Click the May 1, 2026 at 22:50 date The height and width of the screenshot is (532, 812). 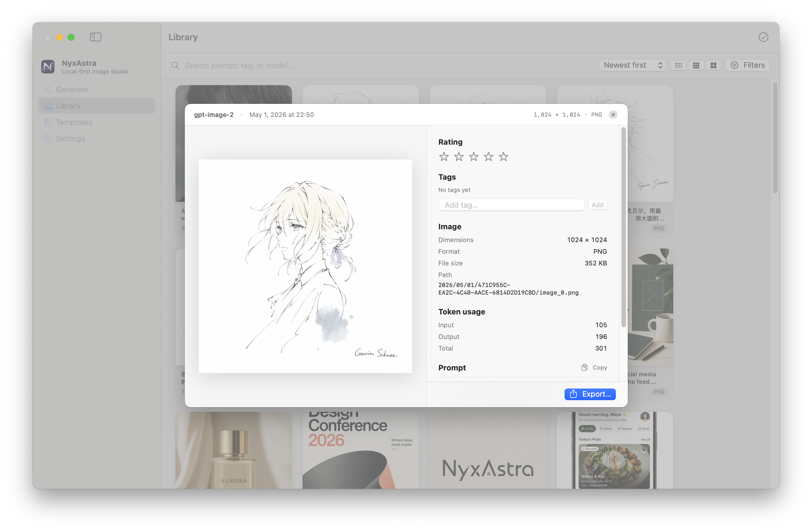click(282, 115)
